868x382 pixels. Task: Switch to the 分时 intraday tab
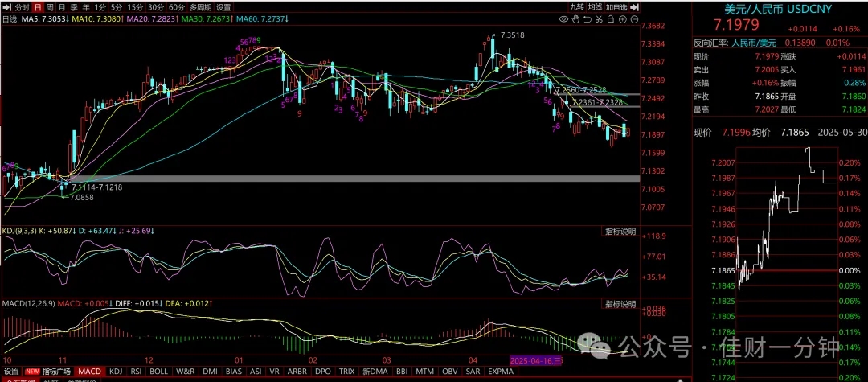22,7
